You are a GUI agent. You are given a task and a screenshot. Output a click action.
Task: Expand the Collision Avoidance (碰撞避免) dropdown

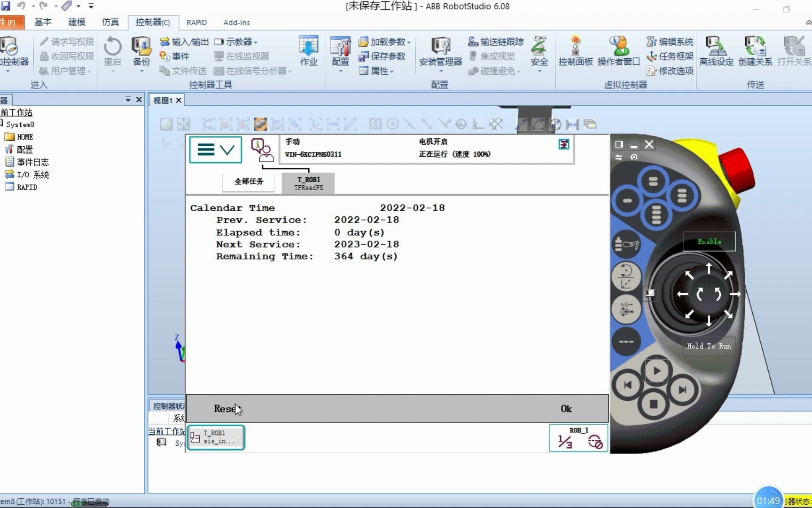(519, 71)
